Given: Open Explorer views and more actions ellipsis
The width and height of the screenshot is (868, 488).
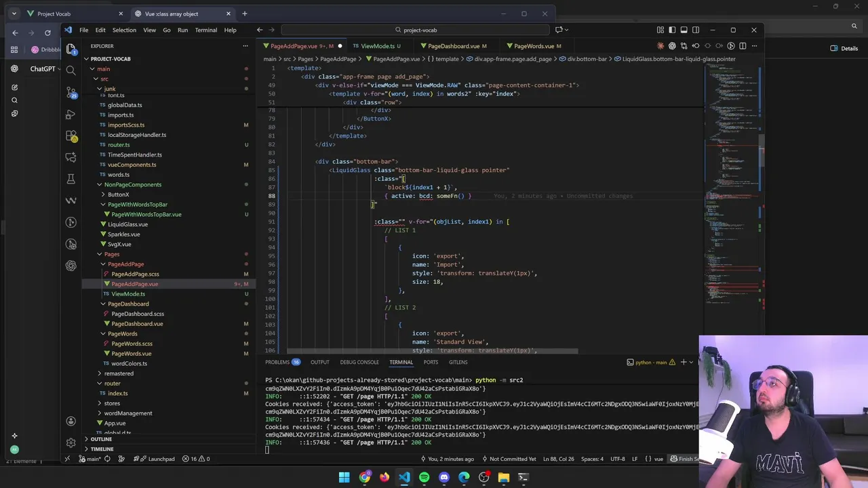Looking at the screenshot, I should click(x=245, y=46).
